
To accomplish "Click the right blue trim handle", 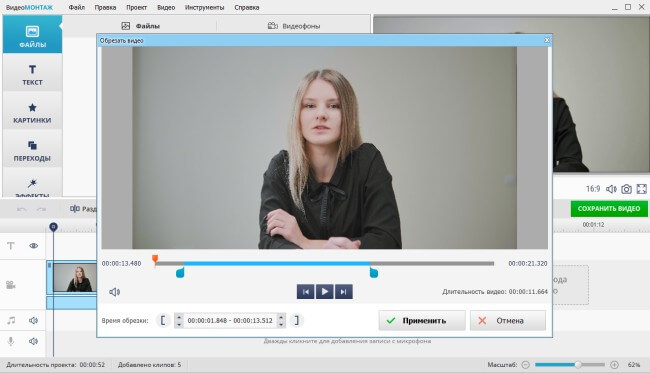I will pyautogui.click(x=374, y=273).
